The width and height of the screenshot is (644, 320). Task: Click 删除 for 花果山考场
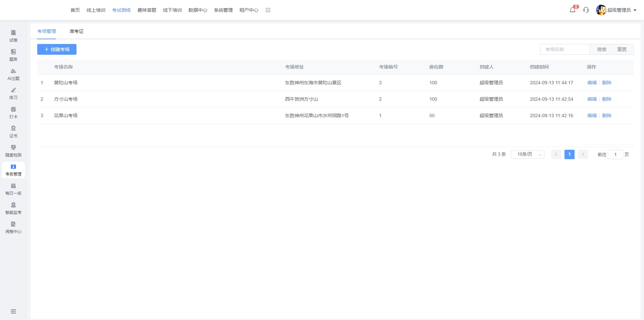coord(607,116)
